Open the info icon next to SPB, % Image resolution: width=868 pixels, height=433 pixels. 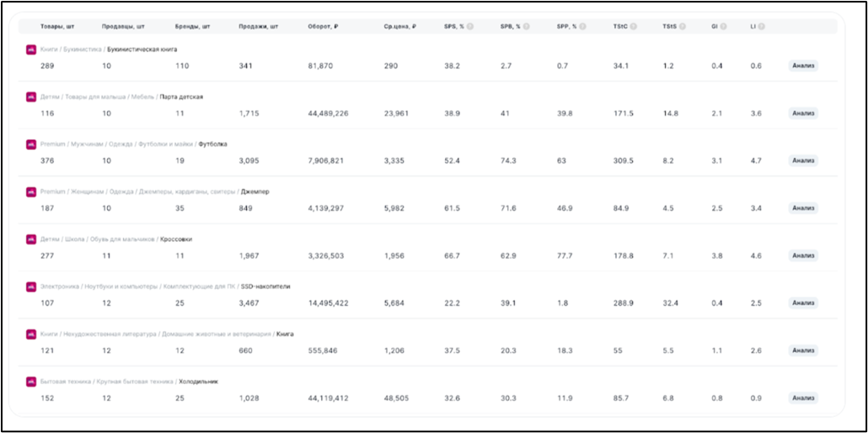527,26
